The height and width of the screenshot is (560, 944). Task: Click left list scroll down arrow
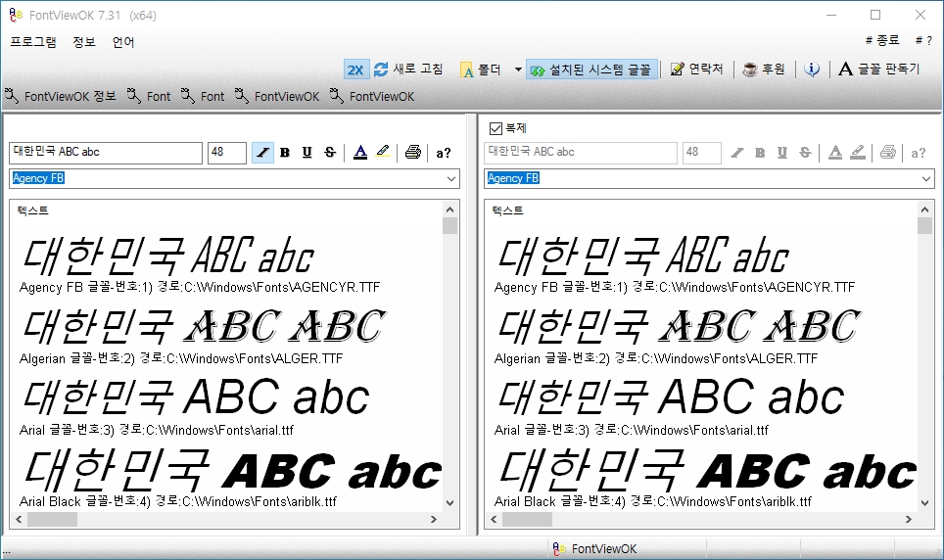click(x=449, y=503)
